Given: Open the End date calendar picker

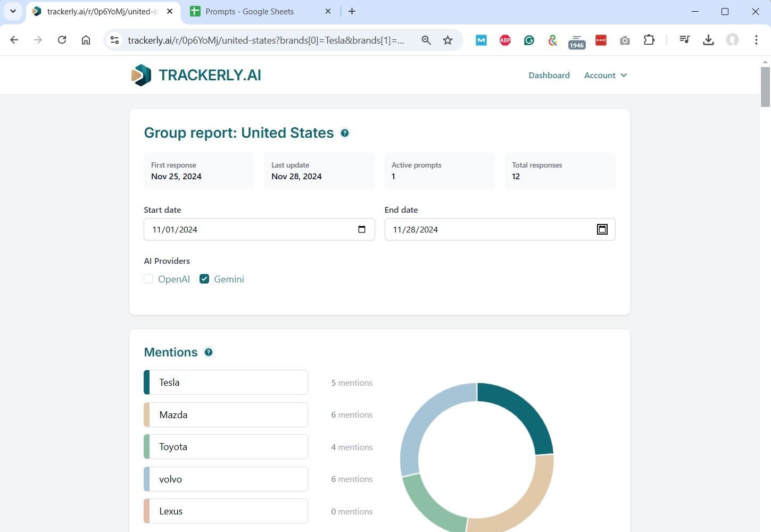Looking at the screenshot, I should (x=602, y=229).
